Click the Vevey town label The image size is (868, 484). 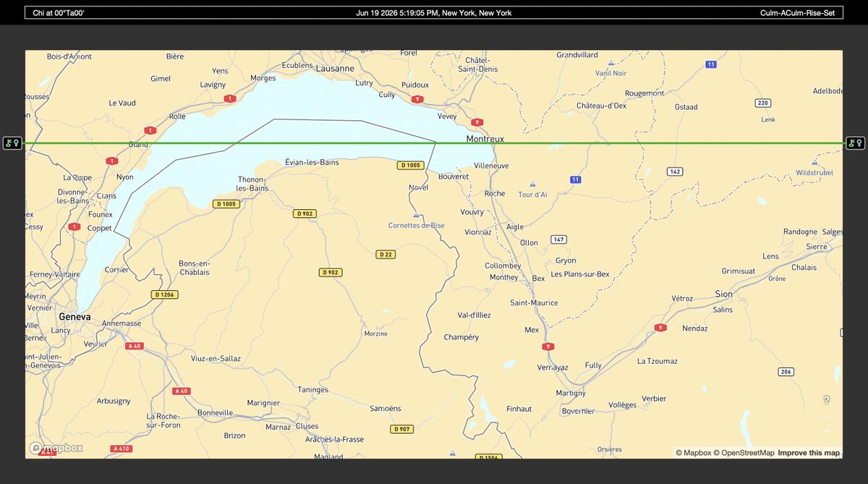click(x=448, y=116)
